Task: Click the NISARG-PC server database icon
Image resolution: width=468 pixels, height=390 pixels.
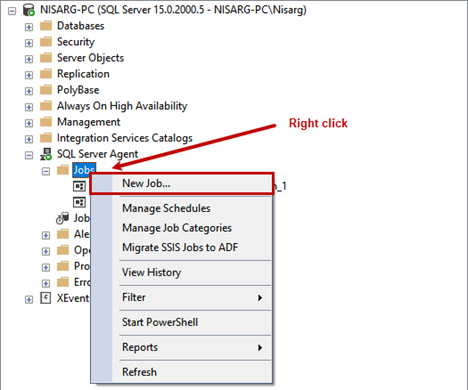Action: 29,10
